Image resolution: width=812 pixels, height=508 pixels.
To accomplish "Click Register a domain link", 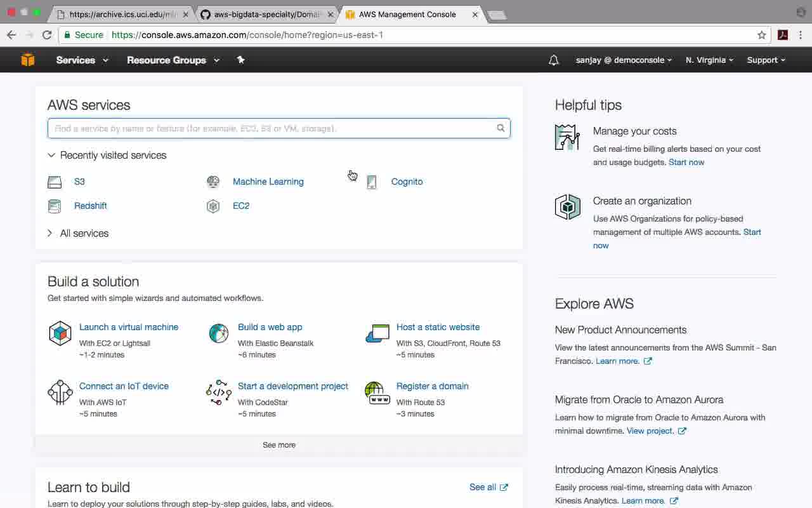I will (433, 386).
